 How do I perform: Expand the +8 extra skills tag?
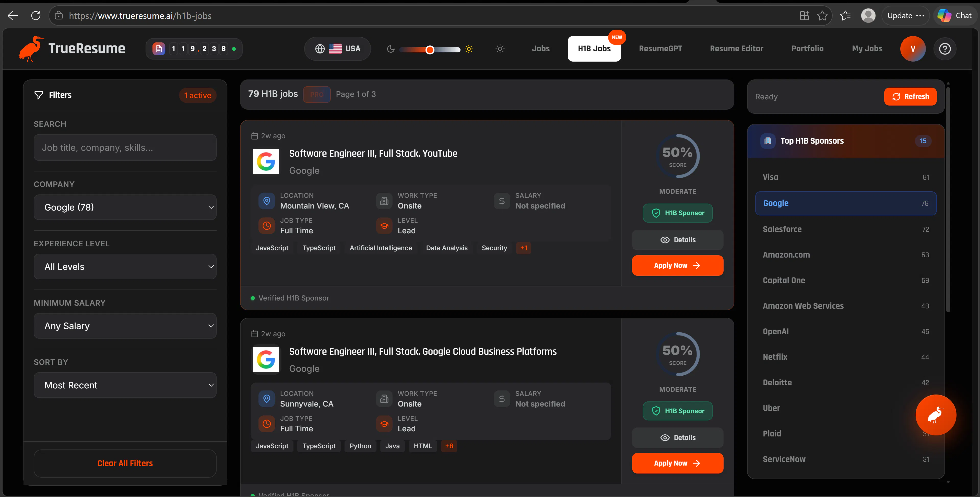click(449, 446)
